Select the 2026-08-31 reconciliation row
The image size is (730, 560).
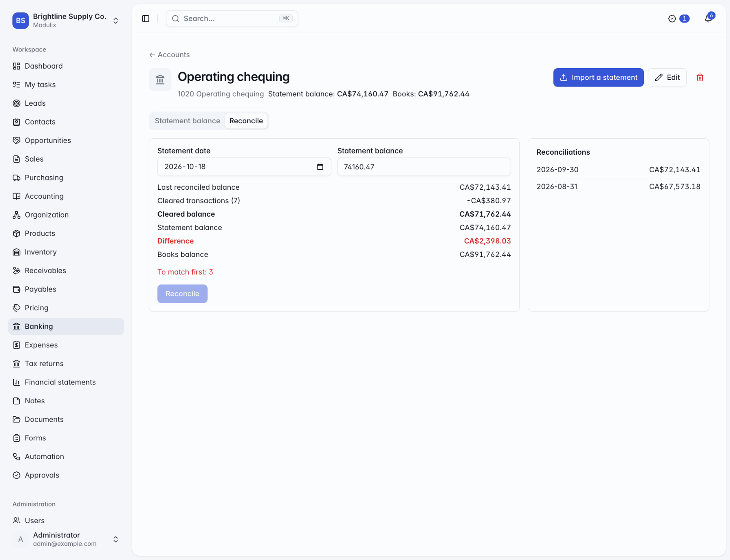pyautogui.click(x=619, y=187)
